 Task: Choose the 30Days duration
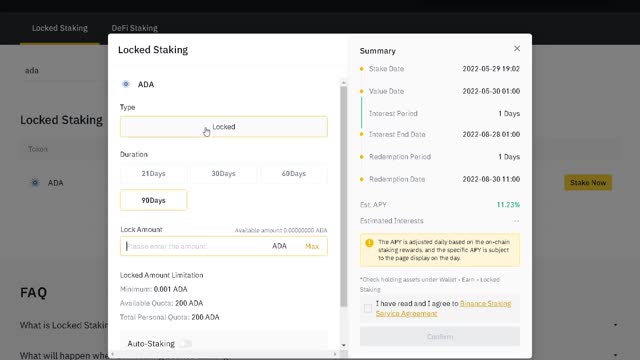pos(223,173)
